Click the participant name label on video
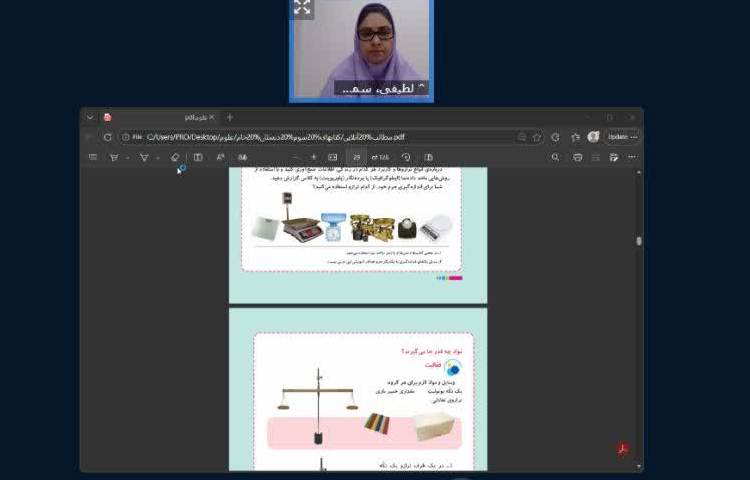 [x=380, y=88]
